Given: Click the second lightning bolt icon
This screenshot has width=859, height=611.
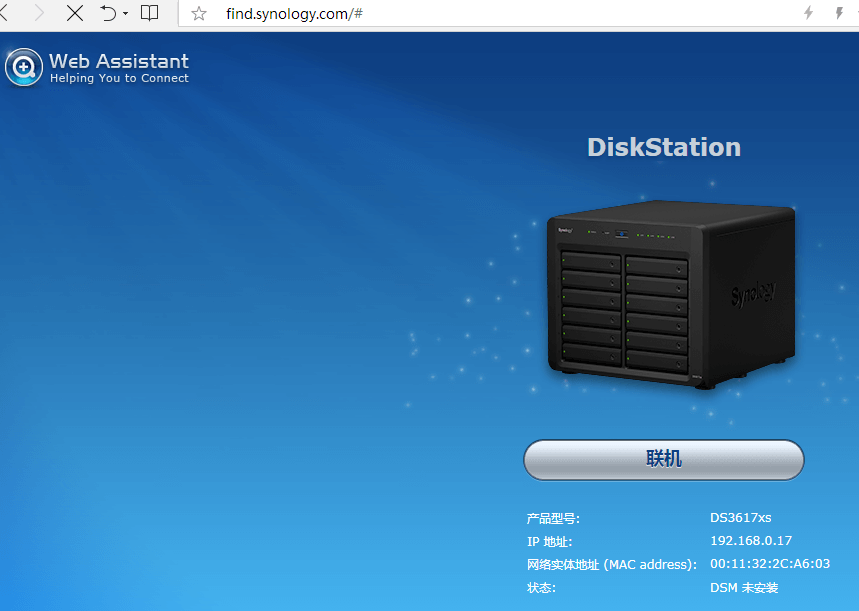Looking at the screenshot, I should point(839,13).
